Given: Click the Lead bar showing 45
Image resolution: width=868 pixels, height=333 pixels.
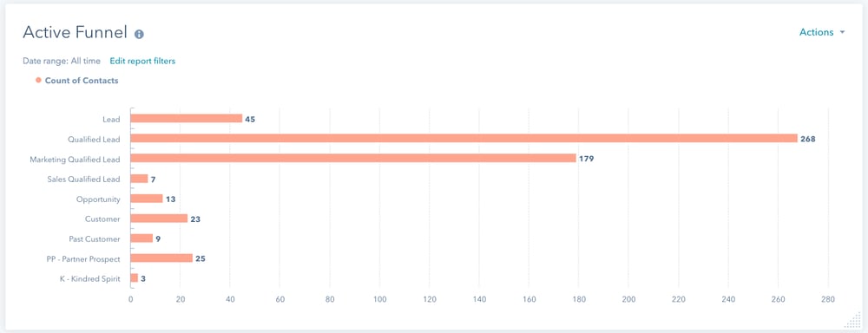Looking at the screenshot, I should point(187,119).
